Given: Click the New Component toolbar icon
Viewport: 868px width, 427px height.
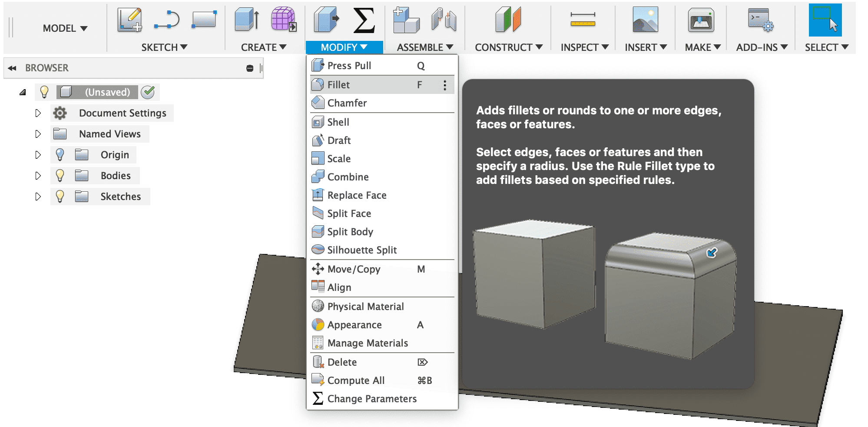Looking at the screenshot, I should point(406,20).
